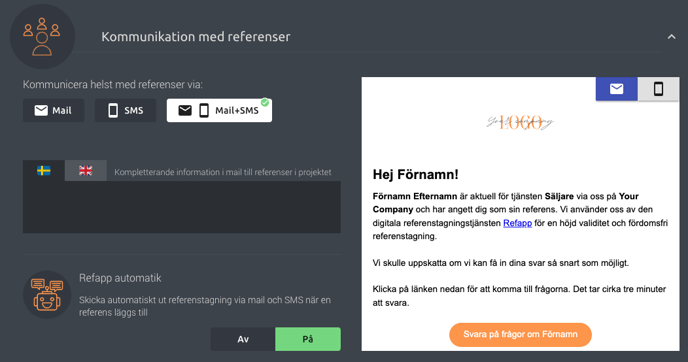Click the Kommunikation med referenser heading
688x362 pixels.
pos(196,37)
